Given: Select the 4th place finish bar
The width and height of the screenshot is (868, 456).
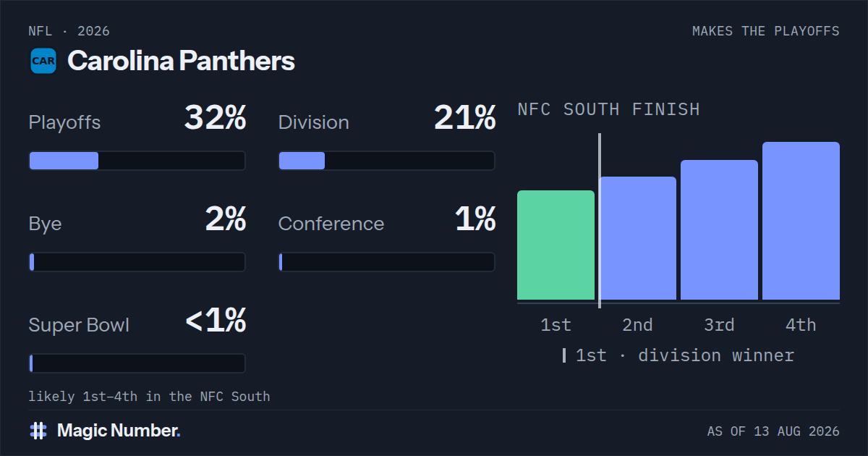Looking at the screenshot, I should click(x=801, y=221).
